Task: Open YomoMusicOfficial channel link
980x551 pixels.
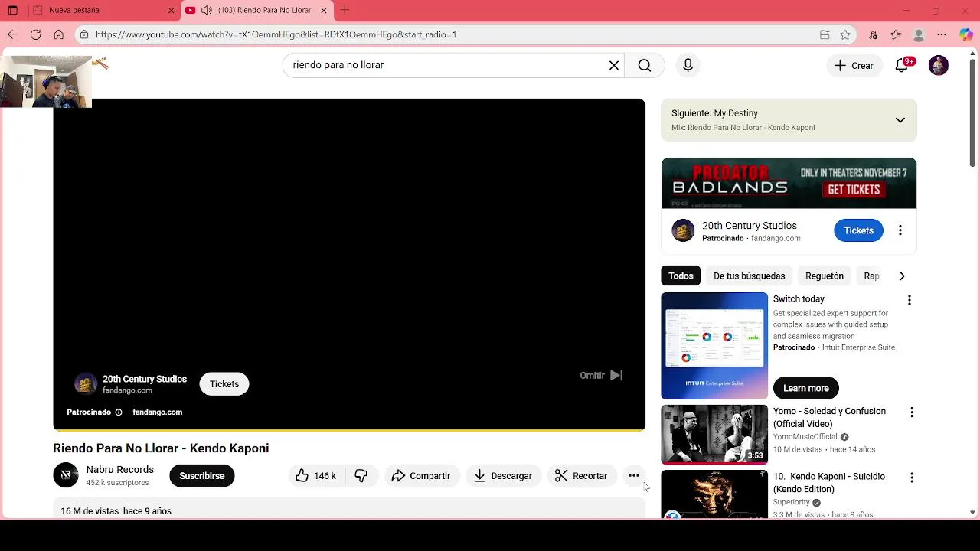Action: pyautogui.click(x=805, y=437)
